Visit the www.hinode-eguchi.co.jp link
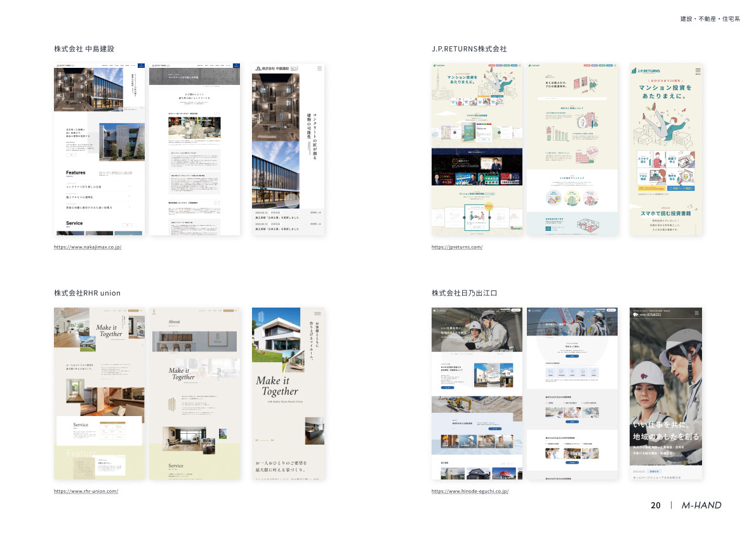 470,491
